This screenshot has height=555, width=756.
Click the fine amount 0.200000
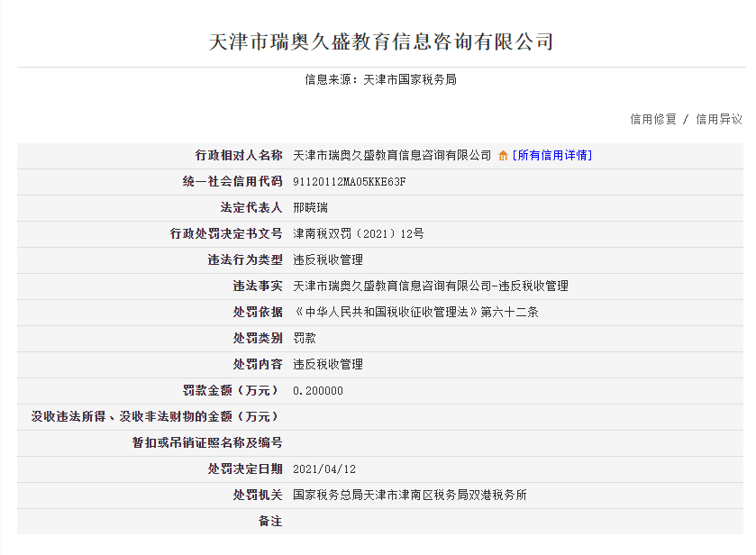pos(318,391)
